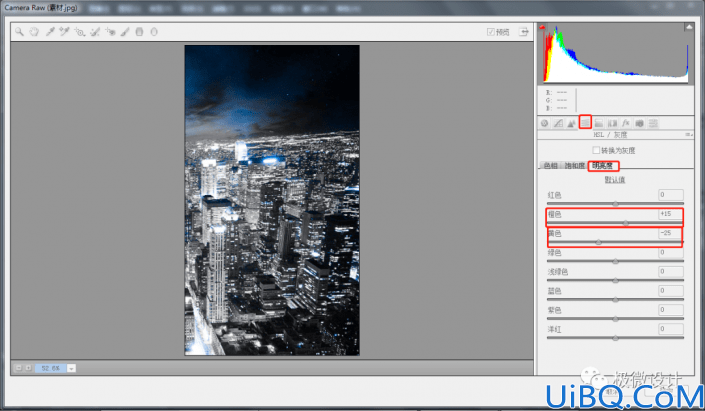Click the 黄色 yellow slider handle
The image size is (705, 411).
coord(598,242)
